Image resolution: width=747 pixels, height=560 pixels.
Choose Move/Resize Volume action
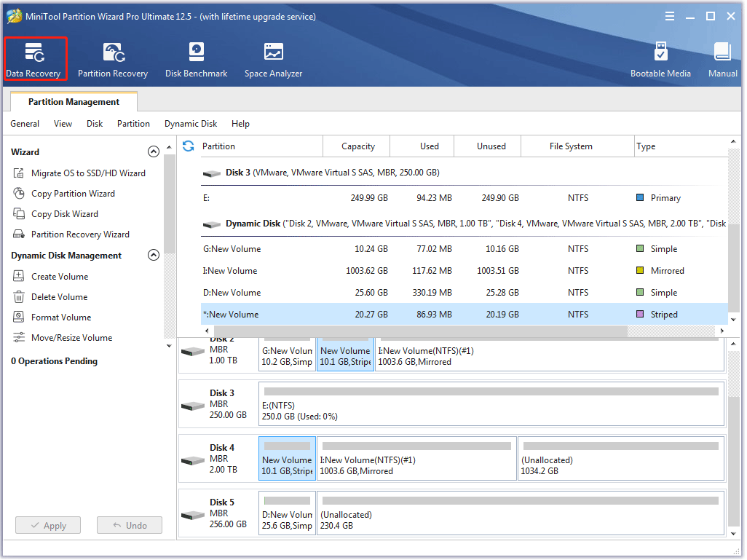pos(71,338)
